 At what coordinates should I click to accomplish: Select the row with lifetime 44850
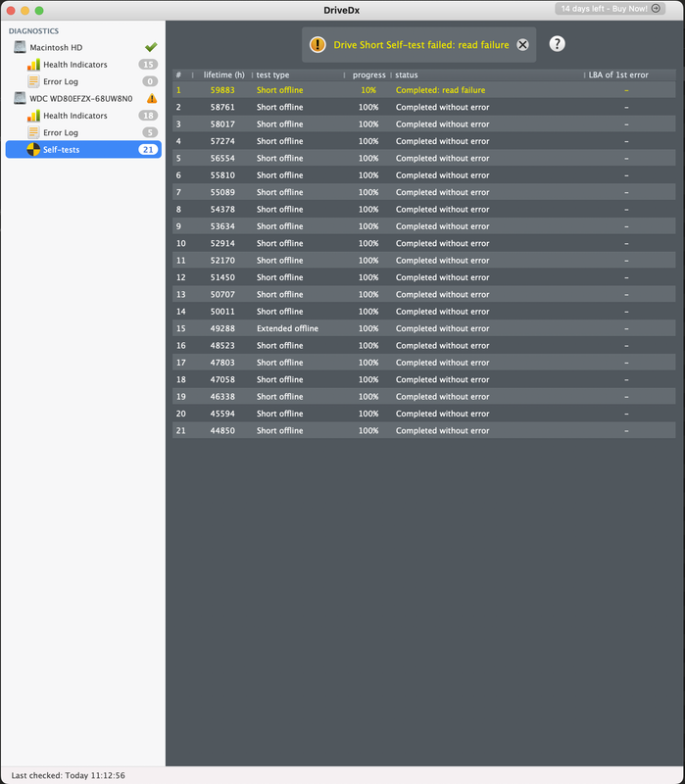(424, 430)
